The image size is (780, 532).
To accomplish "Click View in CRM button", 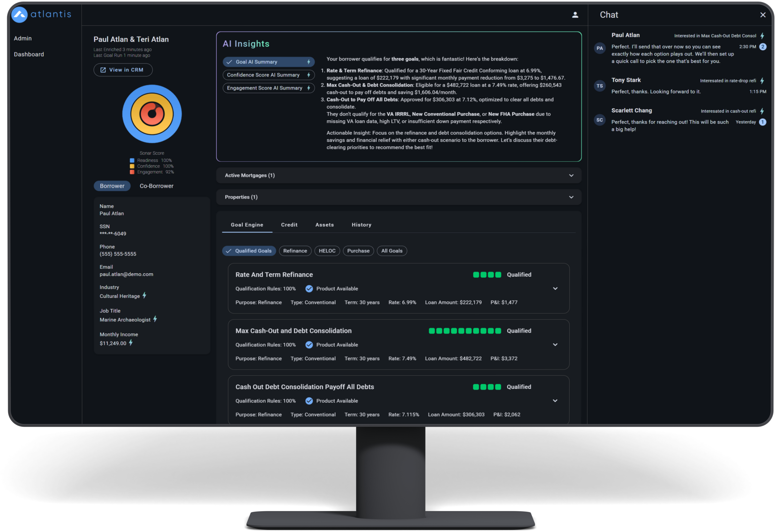I will (x=123, y=70).
